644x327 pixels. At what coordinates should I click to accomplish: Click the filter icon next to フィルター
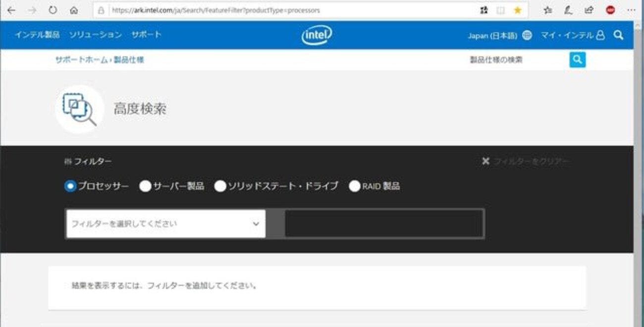coord(68,162)
